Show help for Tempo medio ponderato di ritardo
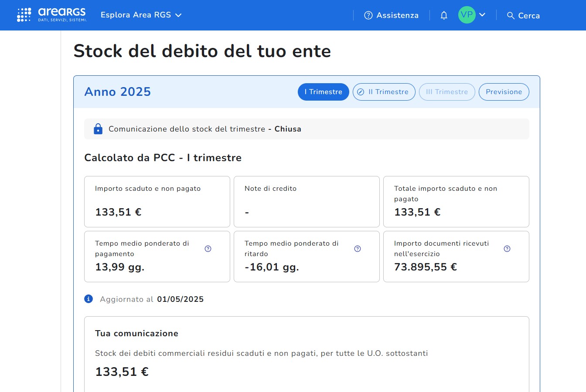The width and height of the screenshot is (586, 392). tap(358, 249)
